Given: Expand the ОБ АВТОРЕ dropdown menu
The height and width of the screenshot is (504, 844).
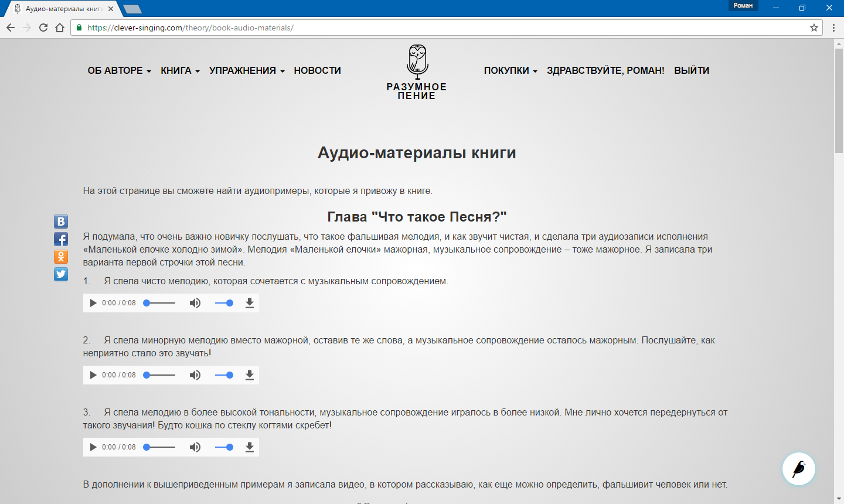Looking at the screenshot, I should [x=120, y=70].
